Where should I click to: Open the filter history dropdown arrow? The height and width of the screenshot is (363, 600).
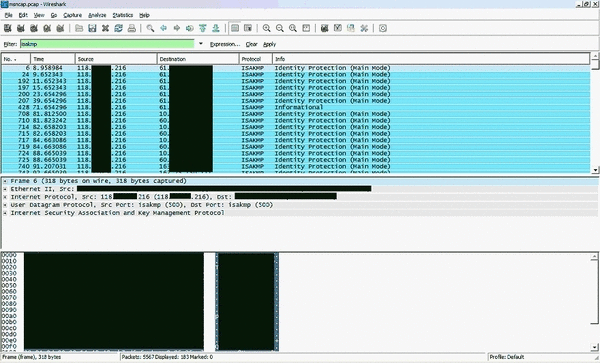pyautogui.click(x=201, y=44)
